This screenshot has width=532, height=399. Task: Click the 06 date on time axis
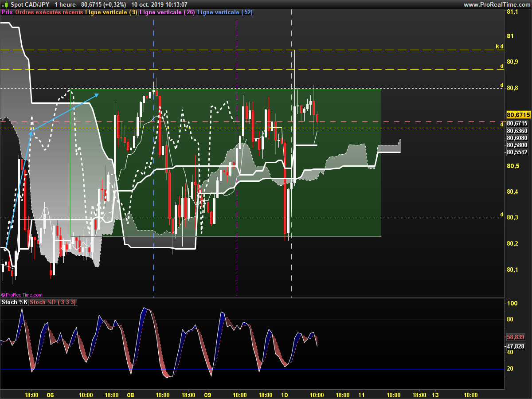(x=50, y=395)
